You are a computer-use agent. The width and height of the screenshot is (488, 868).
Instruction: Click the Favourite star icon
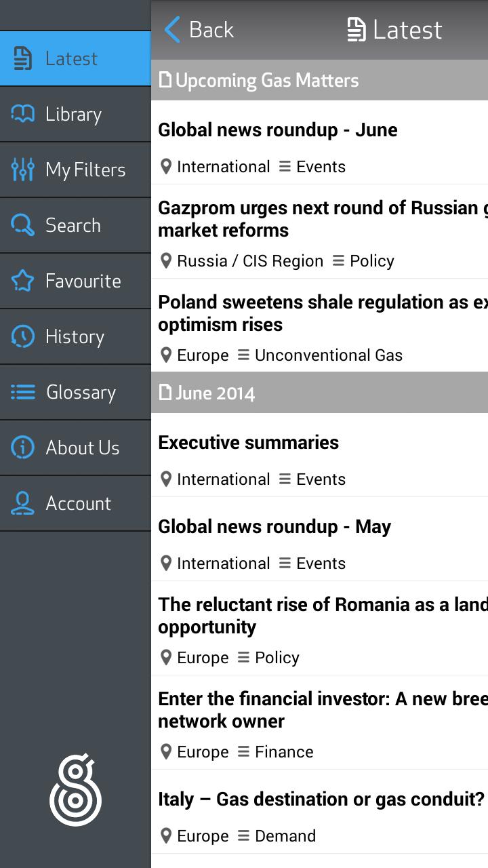(x=22, y=281)
